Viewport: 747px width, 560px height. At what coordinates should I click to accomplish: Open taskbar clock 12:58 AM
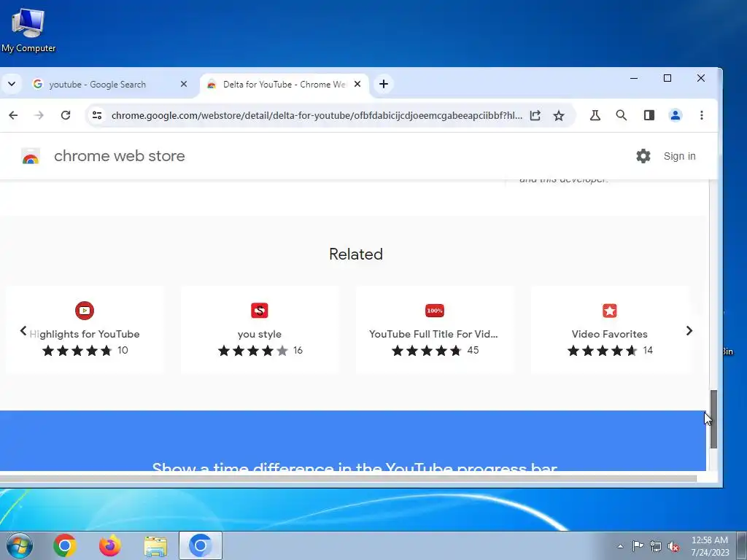click(710, 546)
